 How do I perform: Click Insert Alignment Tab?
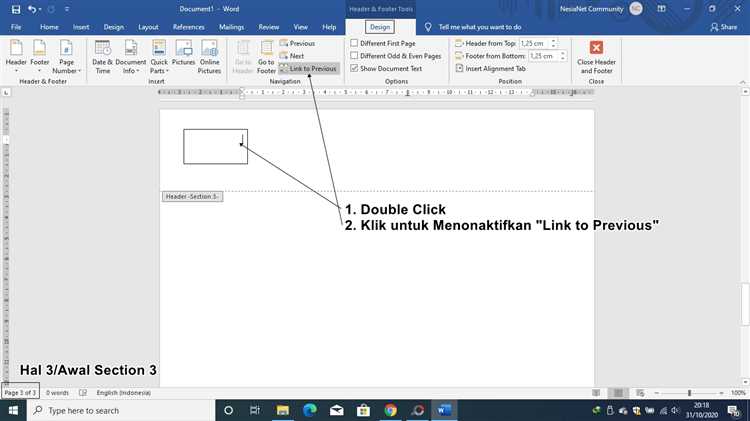(x=494, y=69)
